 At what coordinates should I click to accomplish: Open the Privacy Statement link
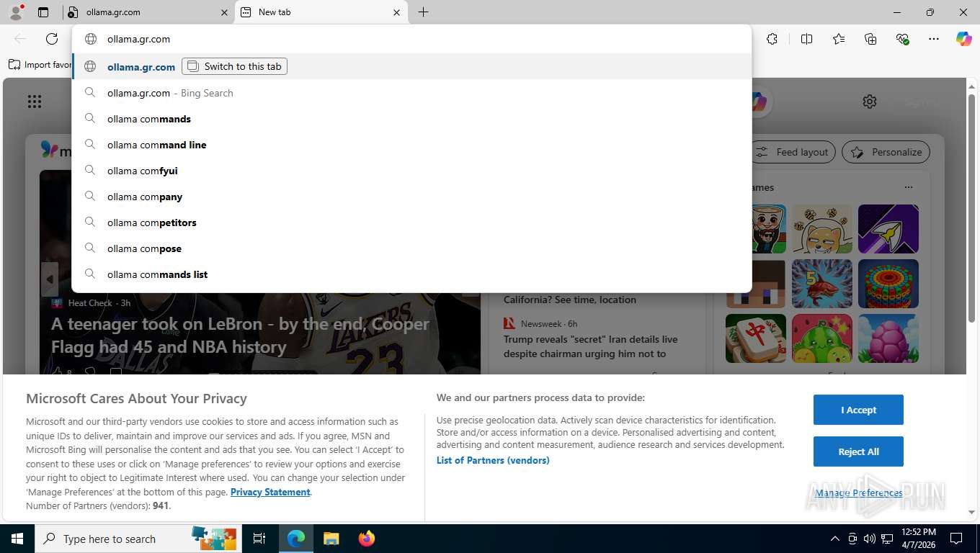[x=270, y=492]
